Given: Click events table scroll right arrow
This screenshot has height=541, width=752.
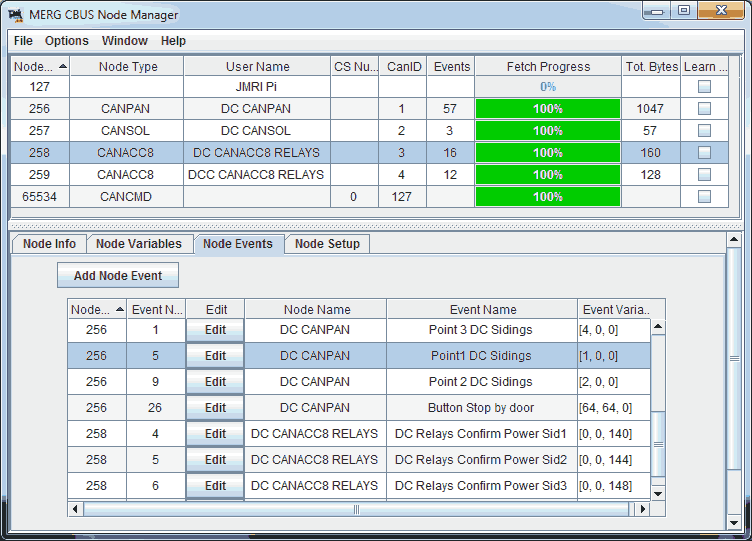Looking at the screenshot, I should (643, 509).
